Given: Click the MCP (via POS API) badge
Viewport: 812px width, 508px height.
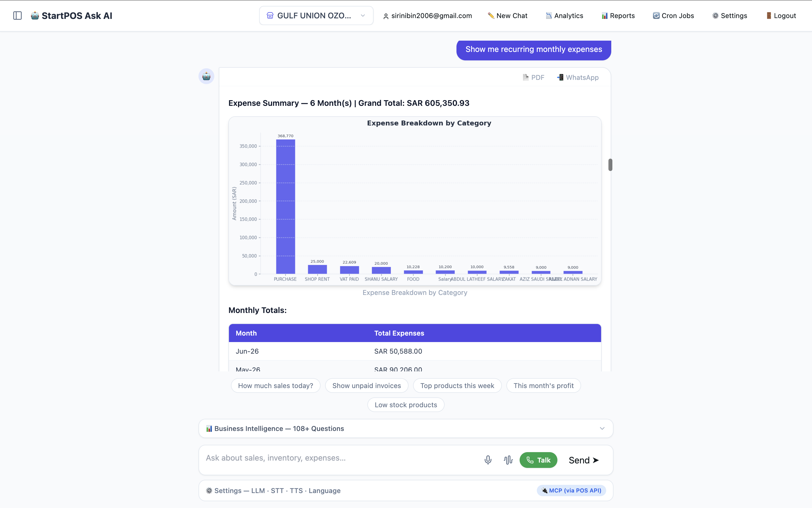Looking at the screenshot, I should 571,491.
